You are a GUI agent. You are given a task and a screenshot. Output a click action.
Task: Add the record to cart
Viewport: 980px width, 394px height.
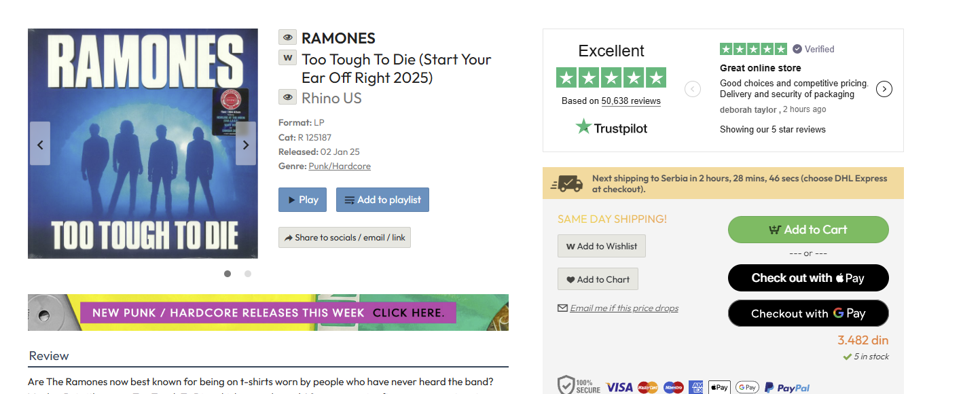pos(808,230)
